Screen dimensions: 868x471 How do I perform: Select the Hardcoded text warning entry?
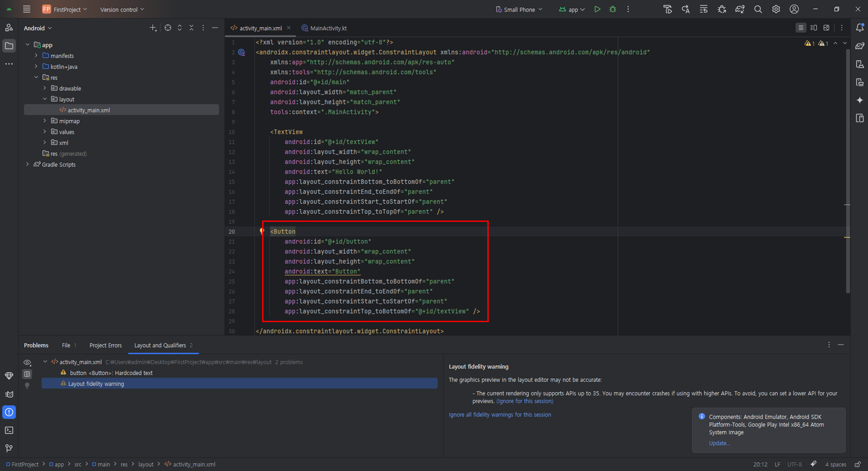111,373
